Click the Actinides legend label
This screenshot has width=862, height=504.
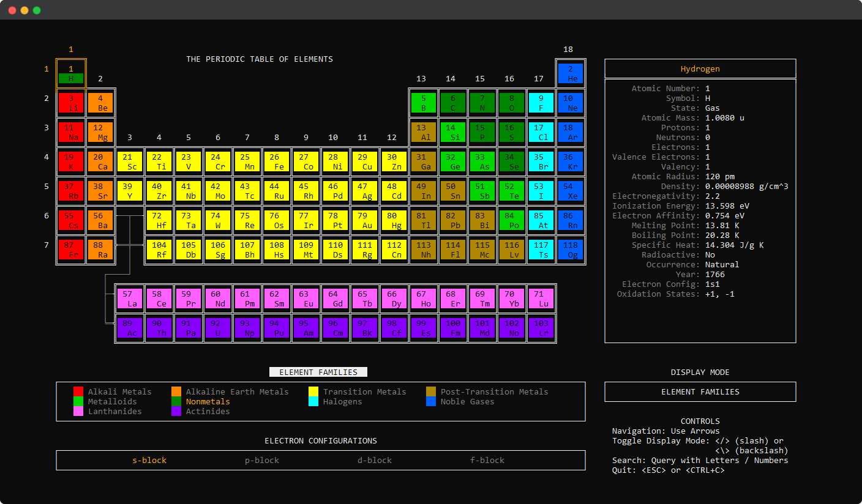[x=208, y=411]
